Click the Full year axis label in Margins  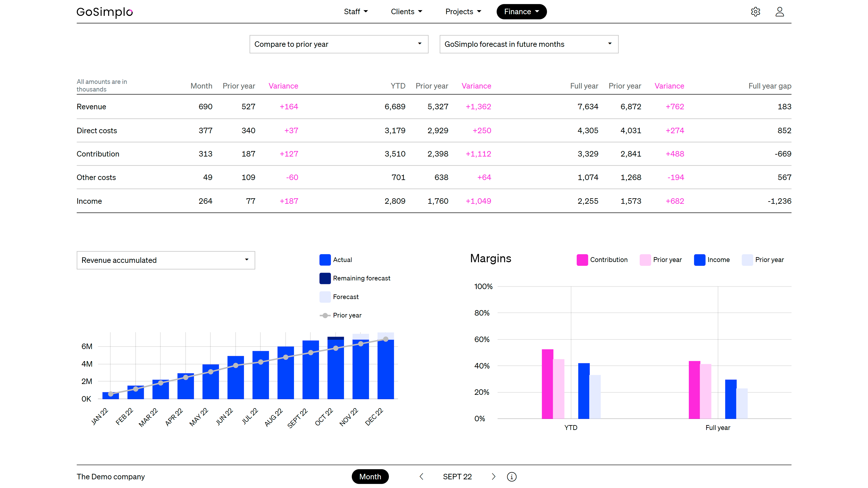(x=718, y=428)
